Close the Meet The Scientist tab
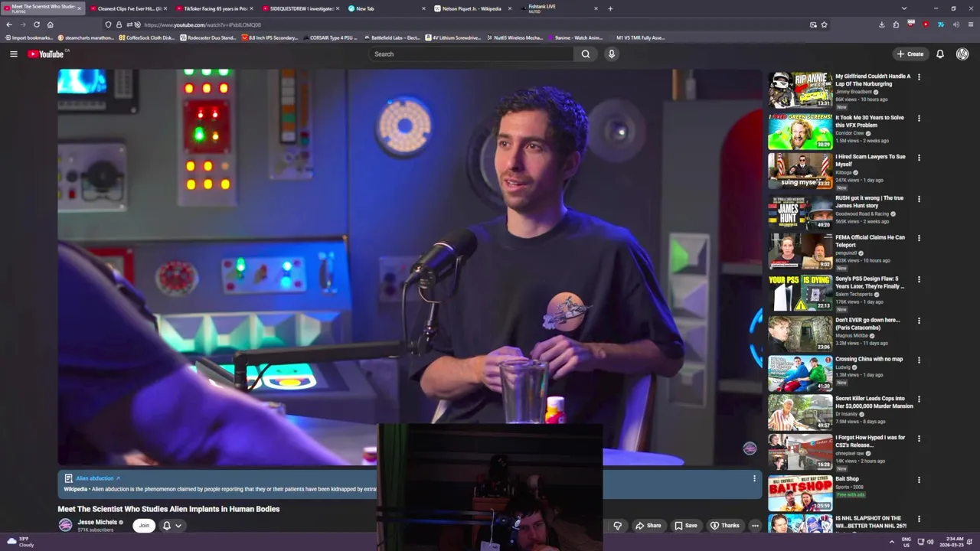Viewport: 980px width, 551px height. [78, 8]
